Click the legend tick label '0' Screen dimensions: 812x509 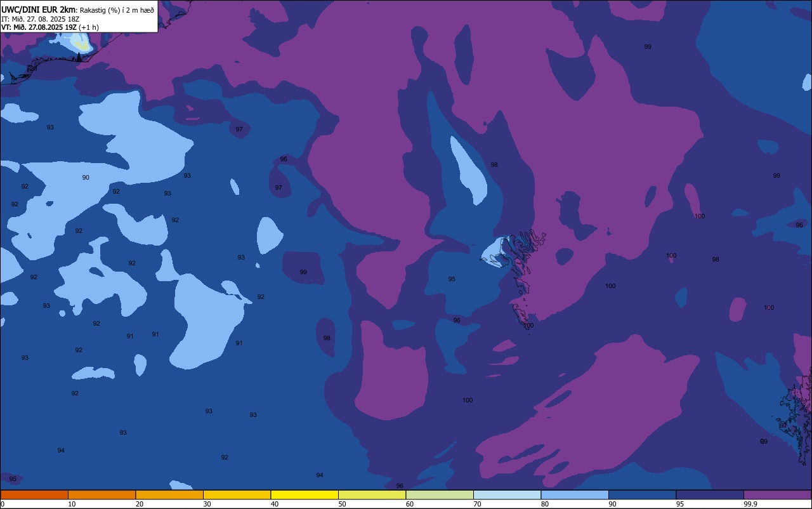[3, 504]
